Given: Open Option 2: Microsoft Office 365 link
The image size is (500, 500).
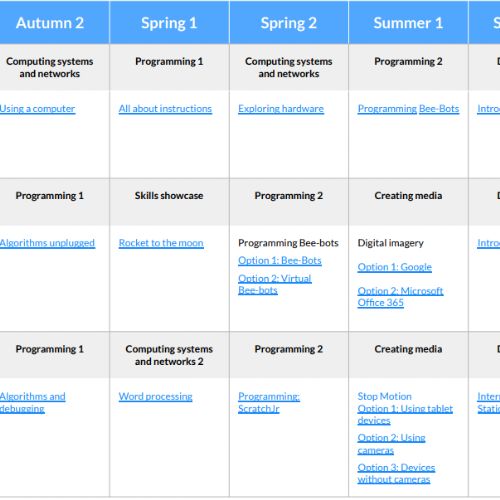Looking at the screenshot, I should click(400, 297).
